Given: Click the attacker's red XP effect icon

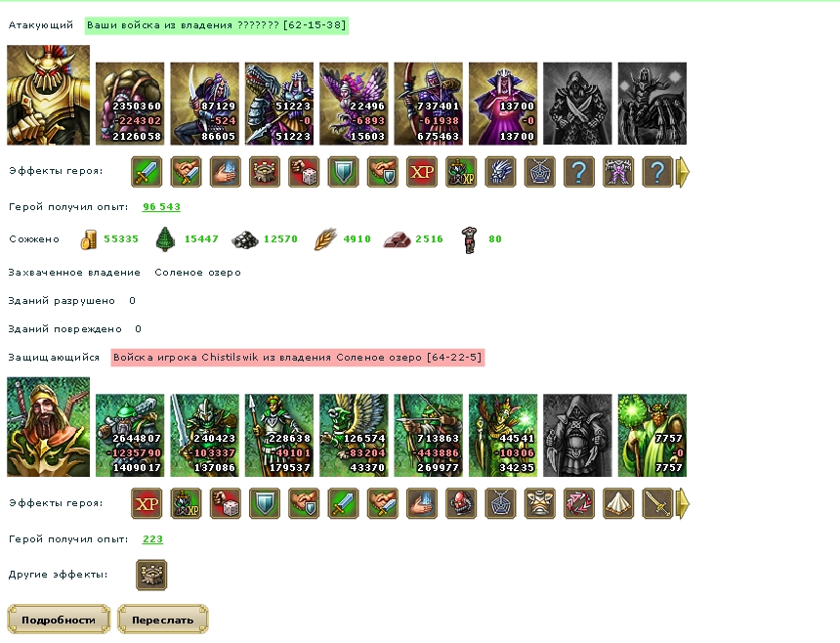Looking at the screenshot, I should click(x=422, y=172).
